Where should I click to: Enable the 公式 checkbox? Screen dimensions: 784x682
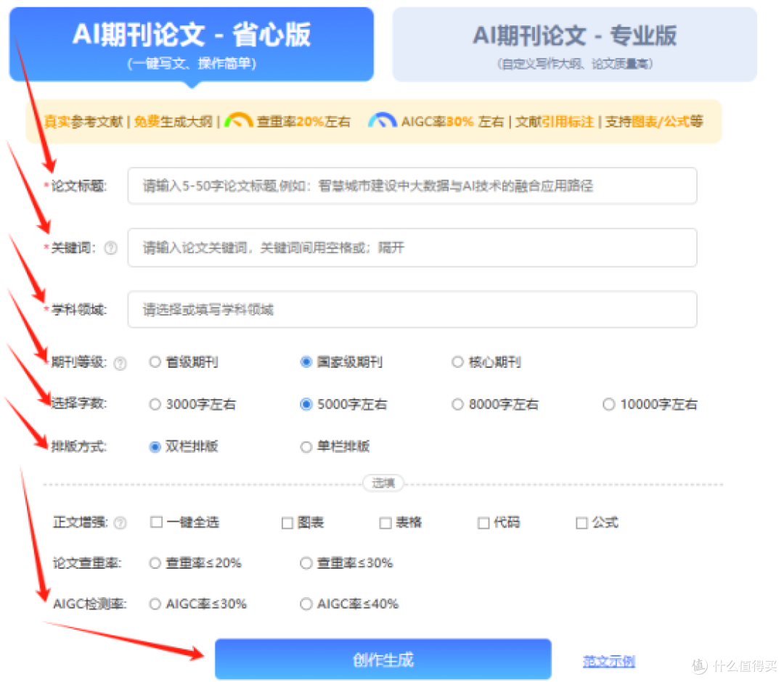581,523
